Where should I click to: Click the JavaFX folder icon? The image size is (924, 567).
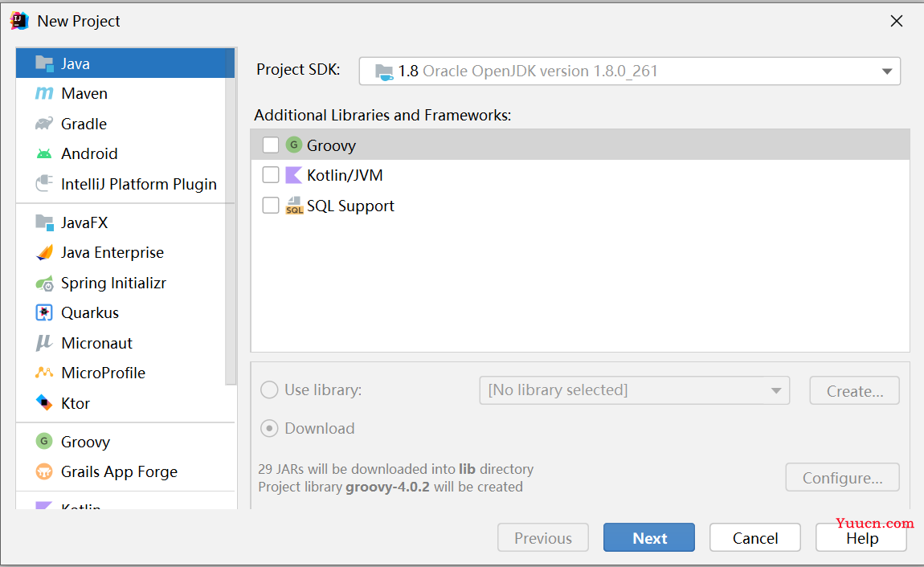pos(44,222)
